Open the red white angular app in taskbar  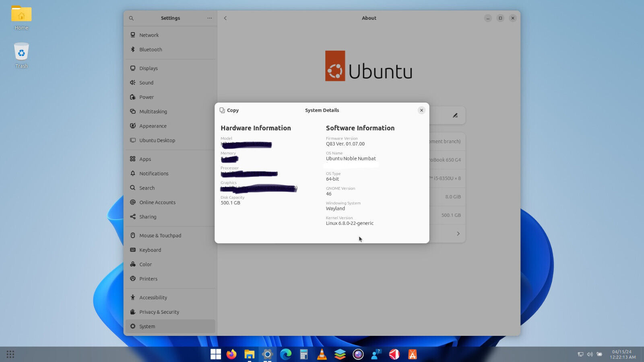[x=394, y=354]
